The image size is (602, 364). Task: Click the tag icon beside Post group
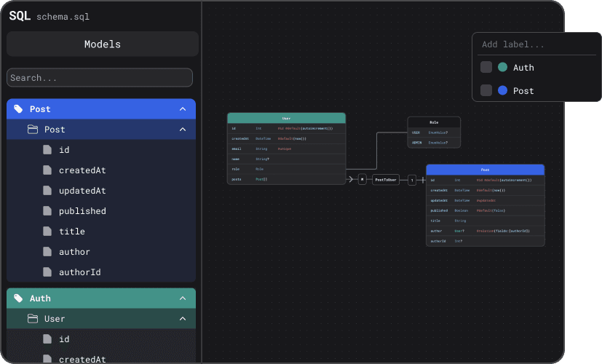(x=18, y=109)
